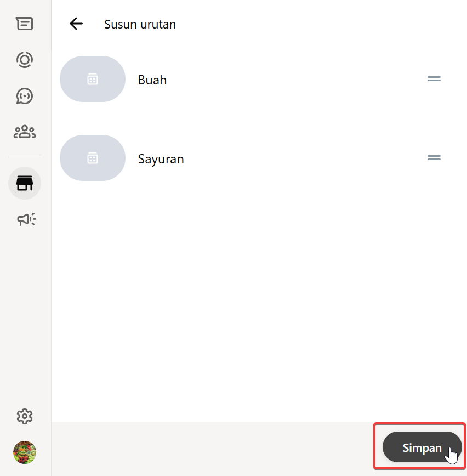The image size is (467, 476).
Task: Click the Buah collection thumbnail placeholder
Action: point(93,79)
